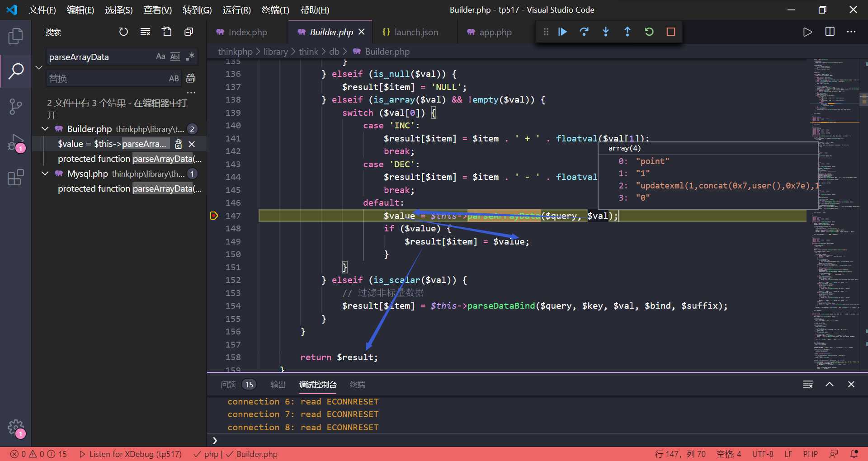Run the file using editor play icon
868x461 pixels.
[807, 32]
